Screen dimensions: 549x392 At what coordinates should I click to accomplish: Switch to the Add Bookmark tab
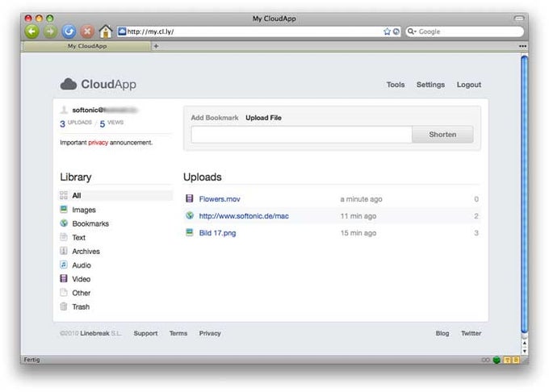click(x=215, y=118)
